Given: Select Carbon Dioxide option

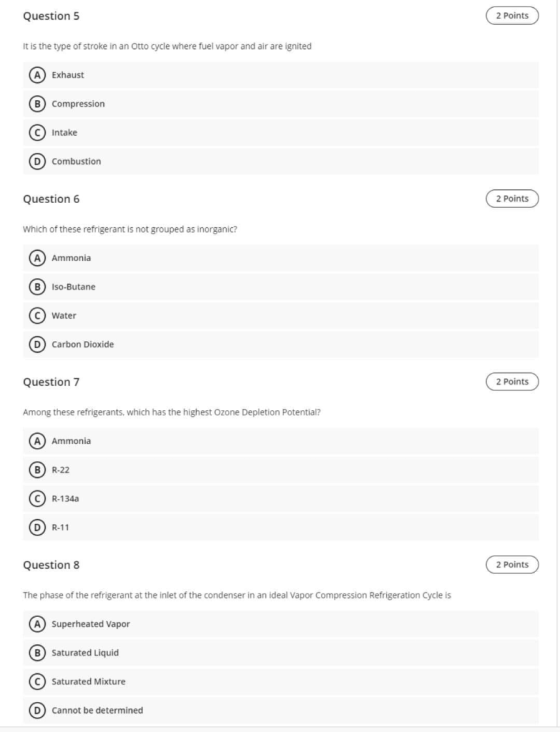Looking at the screenshot, I should pyautogui.click(x=281, y=344).
